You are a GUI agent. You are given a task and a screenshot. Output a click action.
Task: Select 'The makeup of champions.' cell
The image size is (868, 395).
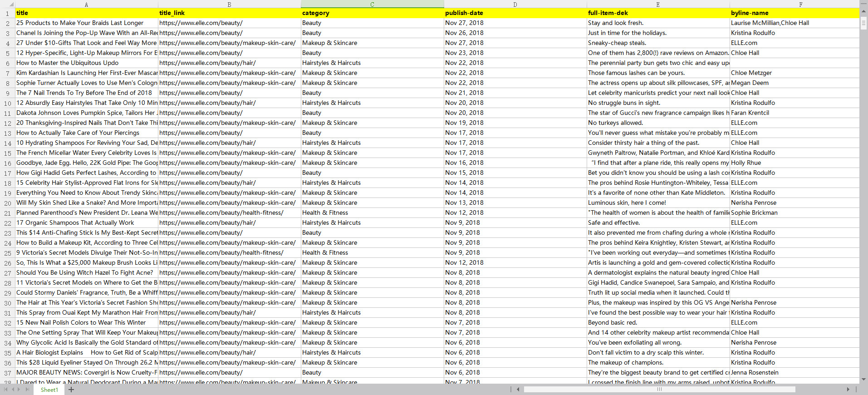(x=658, y=363)
